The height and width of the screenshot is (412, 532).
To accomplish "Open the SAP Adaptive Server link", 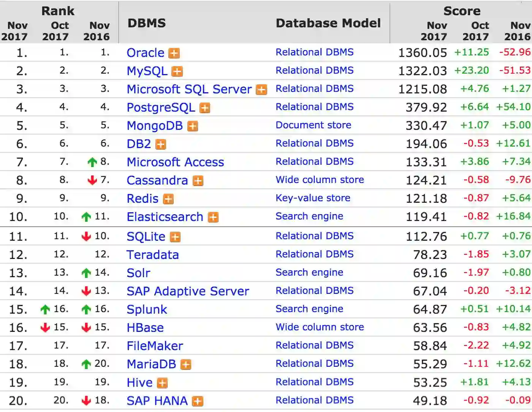I will [188, 291].
